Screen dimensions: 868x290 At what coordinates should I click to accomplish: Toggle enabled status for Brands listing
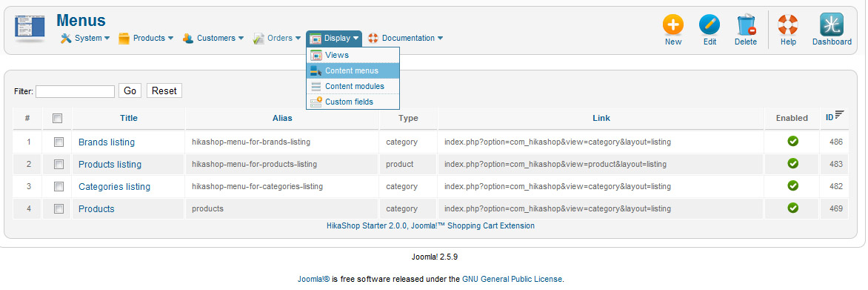click(x=792, y=142)
